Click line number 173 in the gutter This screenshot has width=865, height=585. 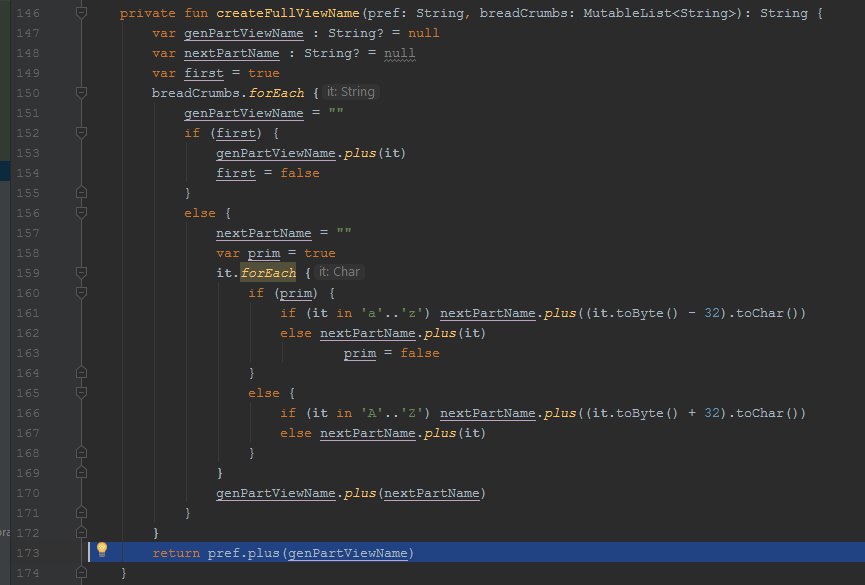click(28, 552)
